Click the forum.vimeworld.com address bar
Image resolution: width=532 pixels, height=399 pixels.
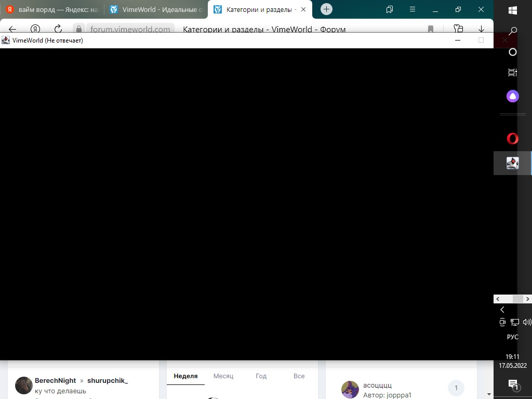pos(130,29)
